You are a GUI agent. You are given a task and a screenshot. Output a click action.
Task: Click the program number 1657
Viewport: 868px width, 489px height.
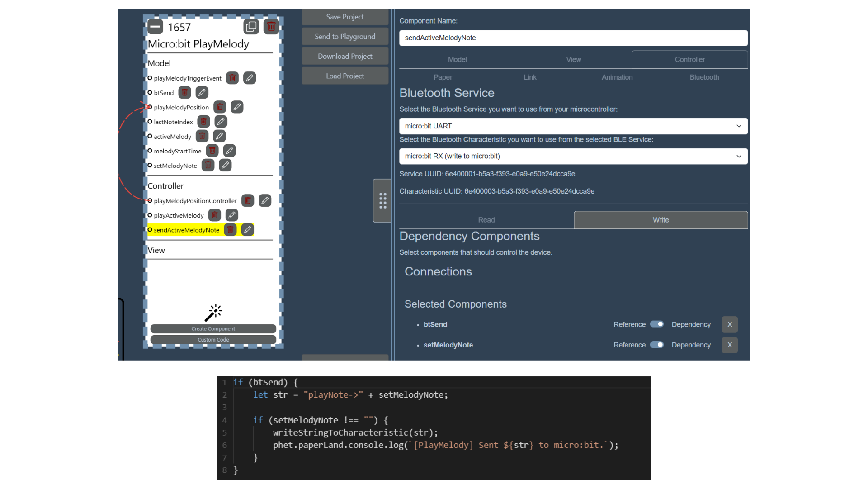coord(179,27)
